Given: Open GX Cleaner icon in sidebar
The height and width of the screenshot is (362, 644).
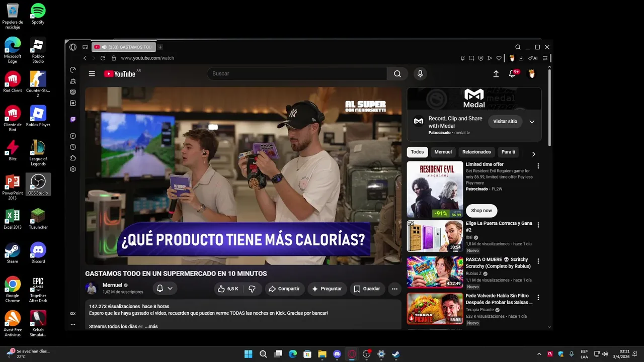Looking at the screenshot, I should tap(73, 81).
